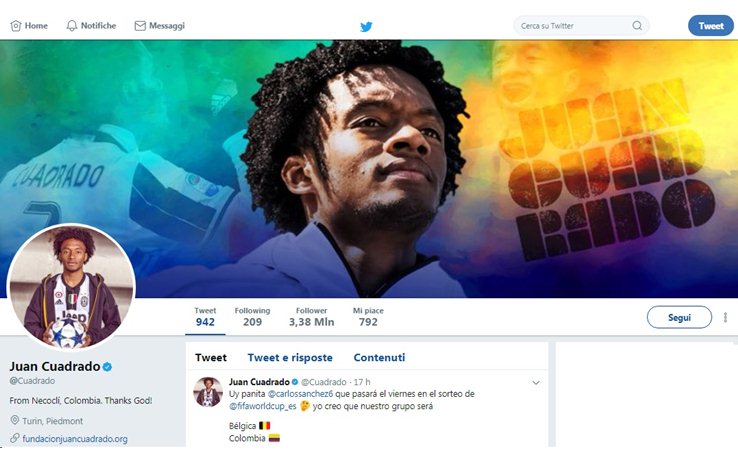Click the blue Tweet compose button
This screenshot has height=462, width=738.
(x=711, y=26)
